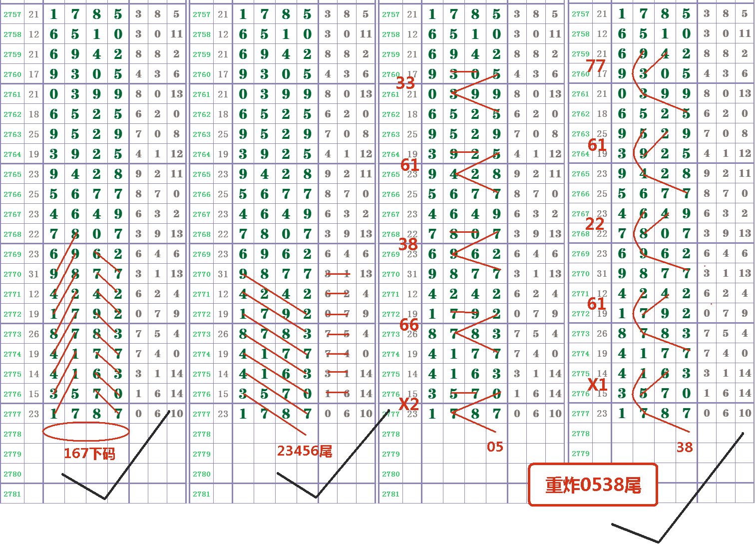Select issue number 2761 in the fourth chart
756x548 pixels.
coord(581,94)
